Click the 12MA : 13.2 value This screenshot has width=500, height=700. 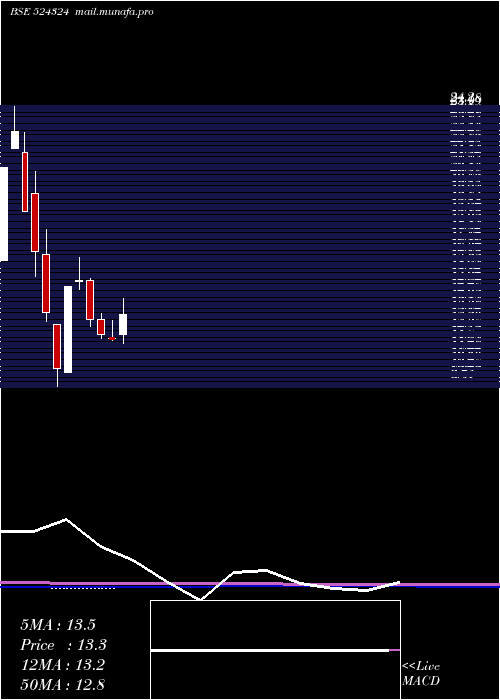(x=62, y=665)
